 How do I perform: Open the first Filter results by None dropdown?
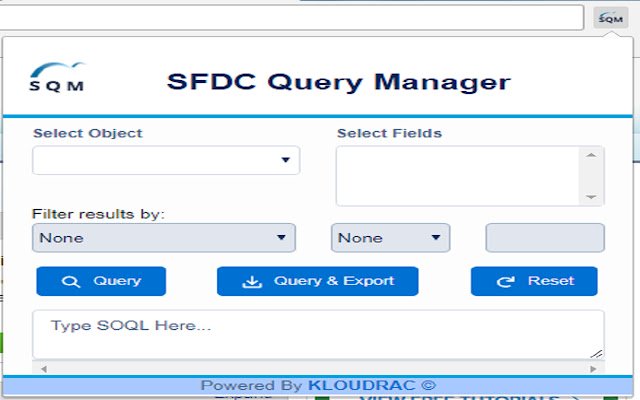(164, 238)
